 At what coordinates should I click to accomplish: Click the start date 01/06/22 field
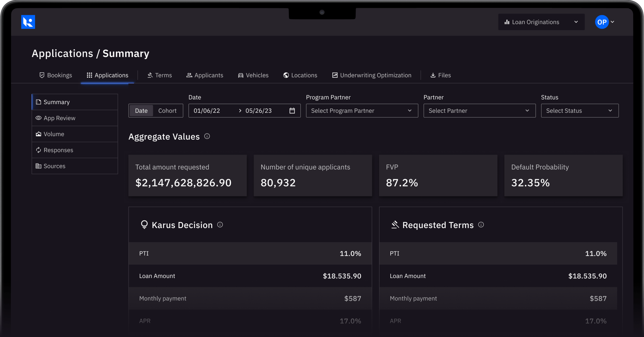[x=207, y=111]
